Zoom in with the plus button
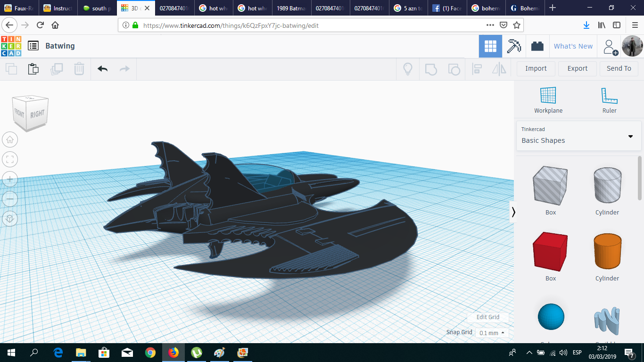The image size is (644, 362). click(x=10, y=179)
